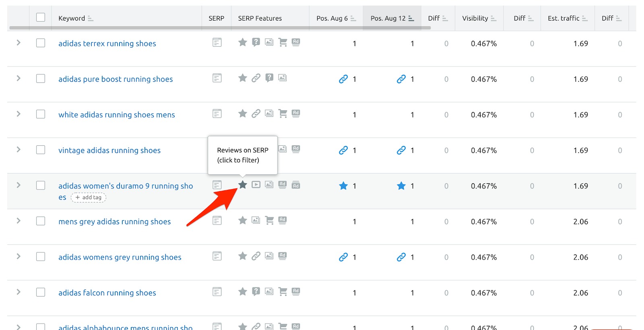The image size is (644, 330).
Task: Click site links icon in adidas pure boost row
Action: 256,78
